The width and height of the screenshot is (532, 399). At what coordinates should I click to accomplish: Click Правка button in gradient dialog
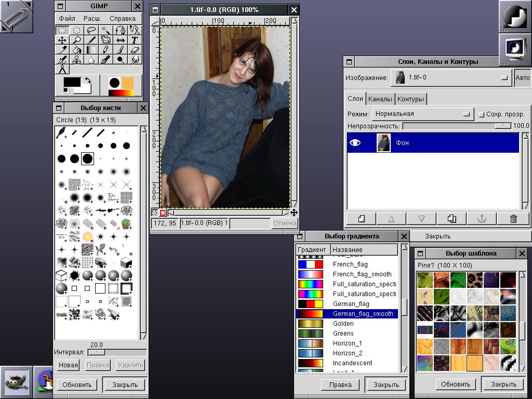coord(340,385)
